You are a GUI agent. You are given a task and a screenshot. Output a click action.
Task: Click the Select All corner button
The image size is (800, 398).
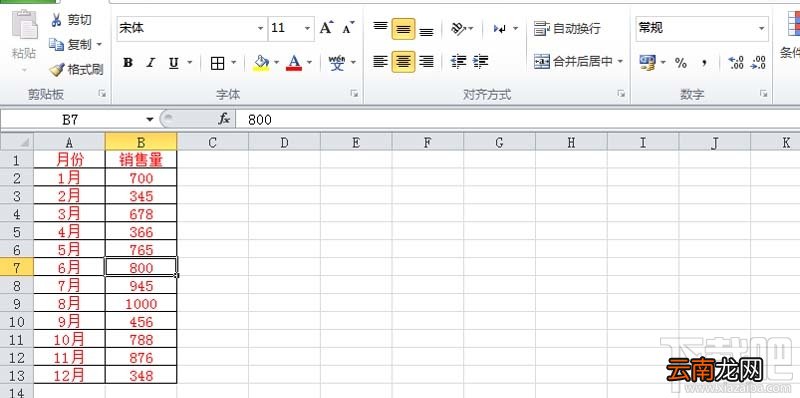(17, 142)
